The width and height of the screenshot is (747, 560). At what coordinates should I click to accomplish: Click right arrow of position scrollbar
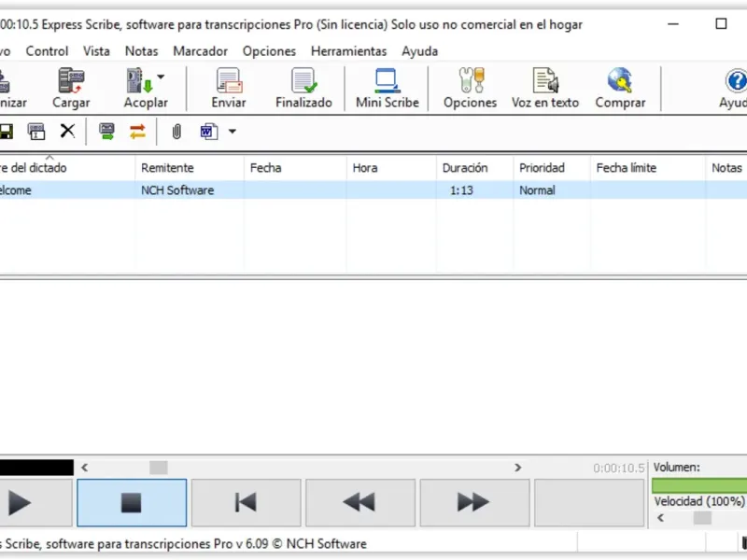click(x=518, y=468)
